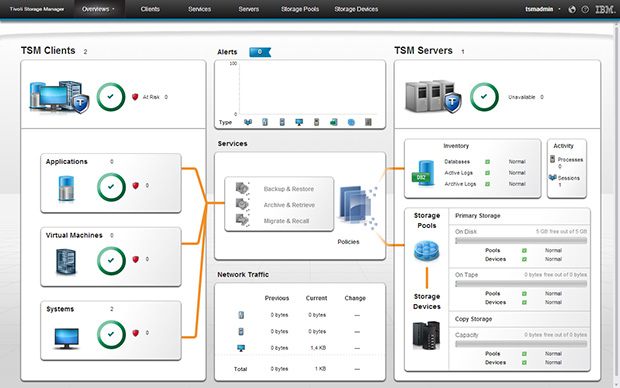This screenshot has height=388, width=620.
Task: Open the help question-mark icon
Action: point(585,9)
